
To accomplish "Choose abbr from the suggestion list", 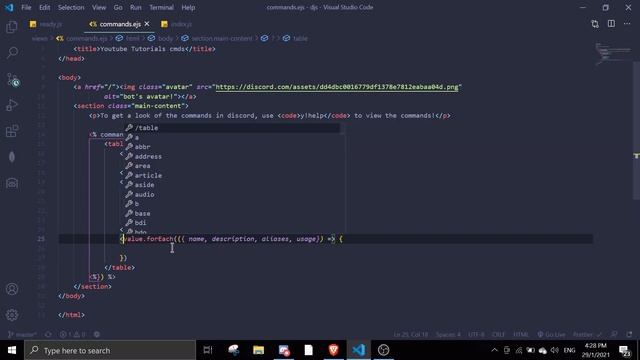I will point(232,147).
